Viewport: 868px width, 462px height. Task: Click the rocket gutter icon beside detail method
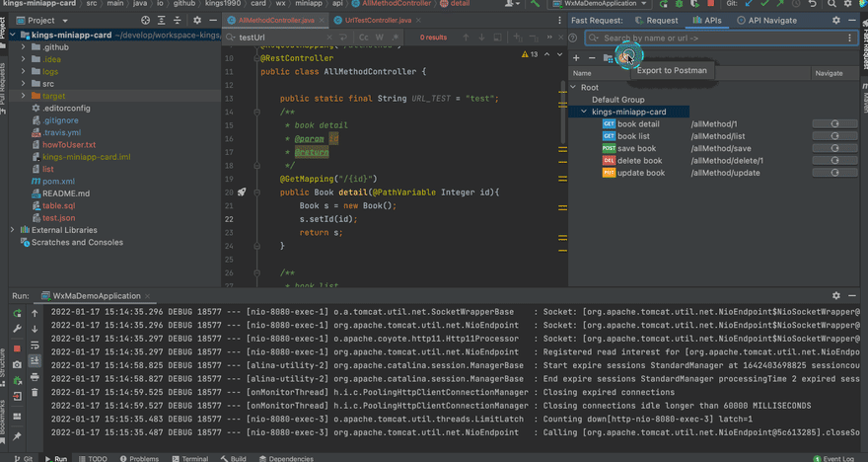242,192
